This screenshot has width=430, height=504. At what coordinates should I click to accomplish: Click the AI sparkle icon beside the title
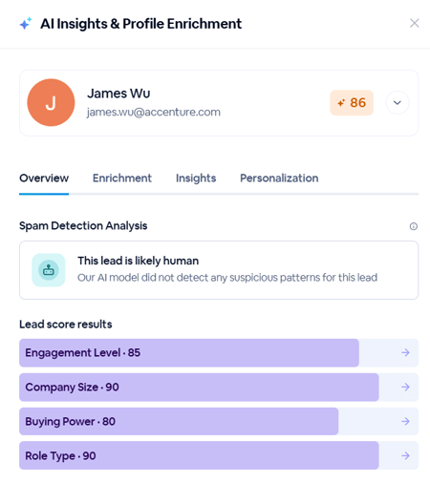[26, 24]
